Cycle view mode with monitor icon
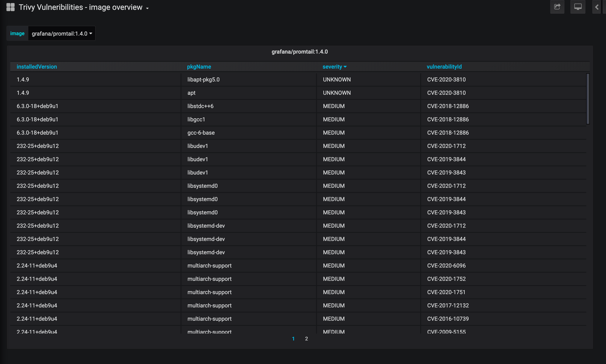 [x=577, y=7]
